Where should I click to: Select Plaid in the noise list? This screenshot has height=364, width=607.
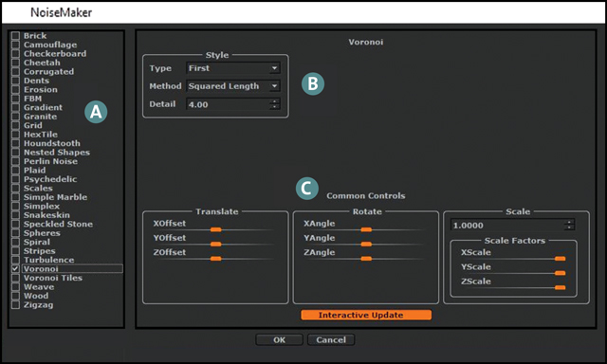(34, 171)
